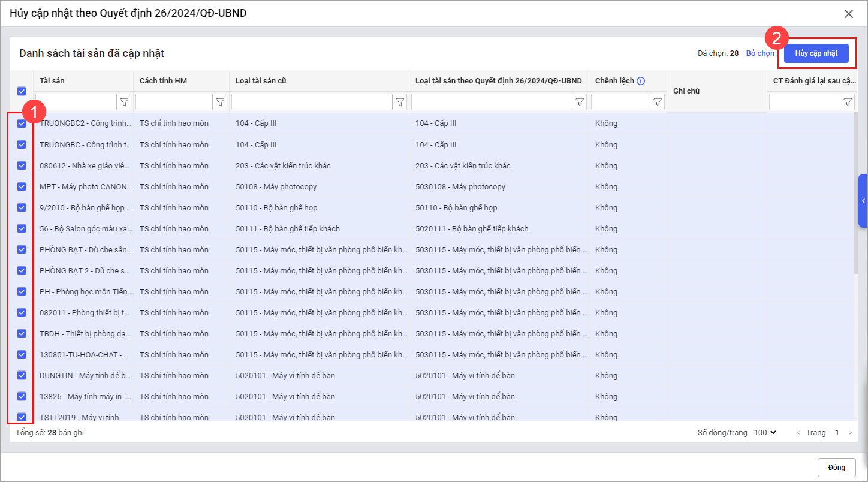Viewport: 868px width, 482px height.
Task: Uncheck the DUNGTIN Máy tính để bàn checkbox
Action: 22,375
